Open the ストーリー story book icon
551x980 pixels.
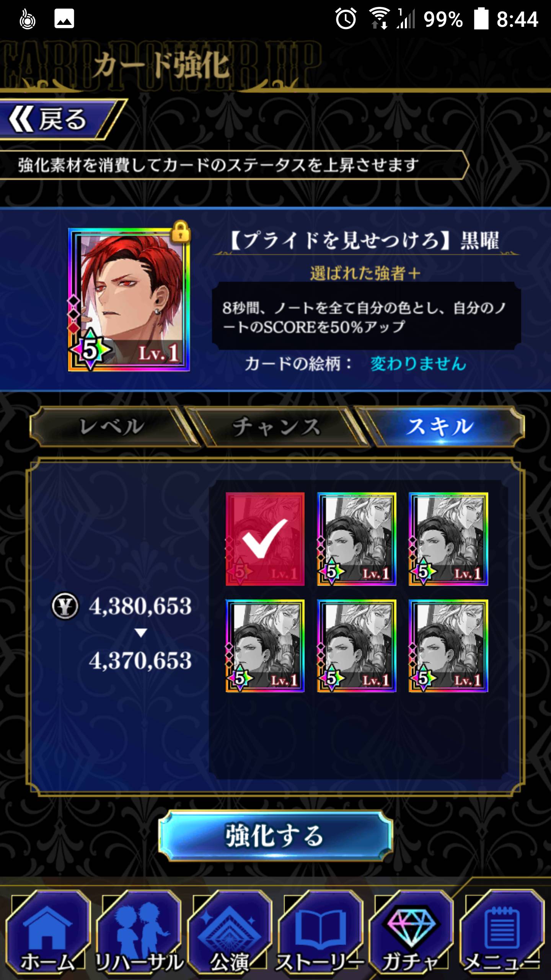(x=320, y=934)
